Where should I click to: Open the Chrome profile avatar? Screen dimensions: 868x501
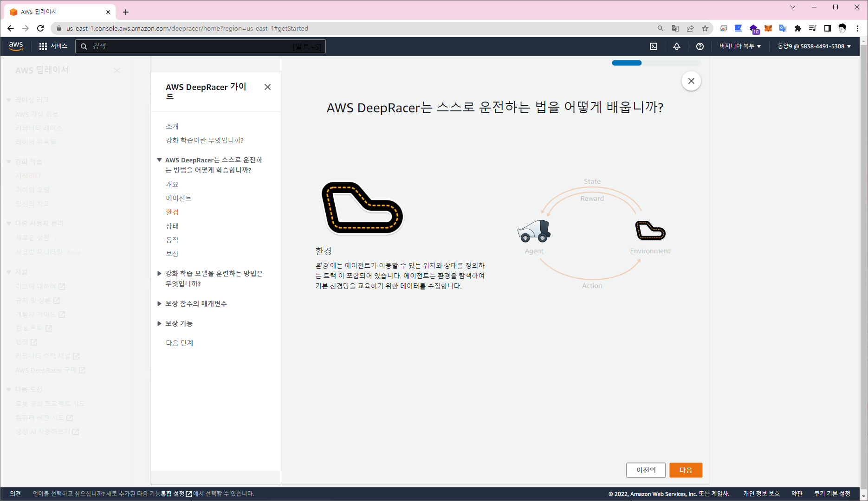(842, 28)
